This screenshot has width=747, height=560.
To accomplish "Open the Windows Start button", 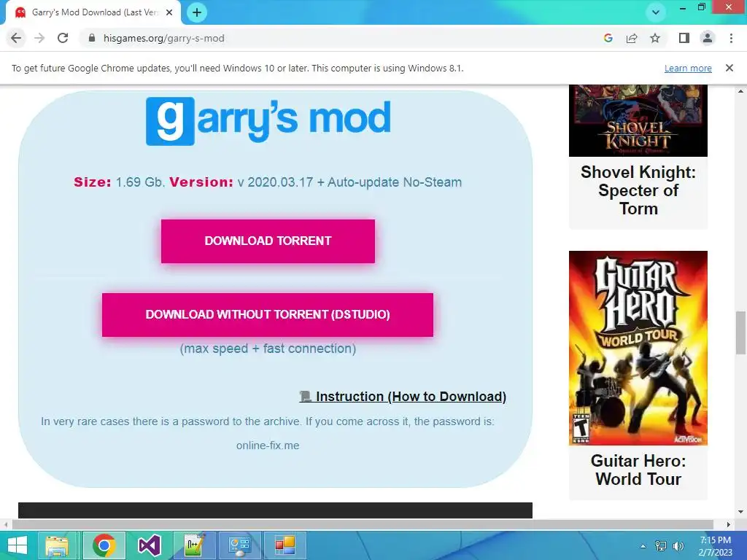I will (18, 545).
